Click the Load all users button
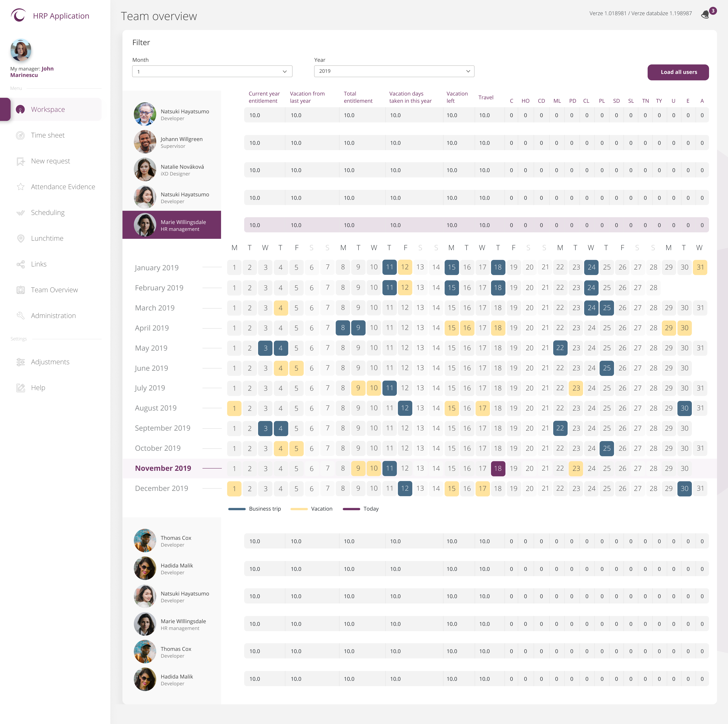 tap(678, 72)
